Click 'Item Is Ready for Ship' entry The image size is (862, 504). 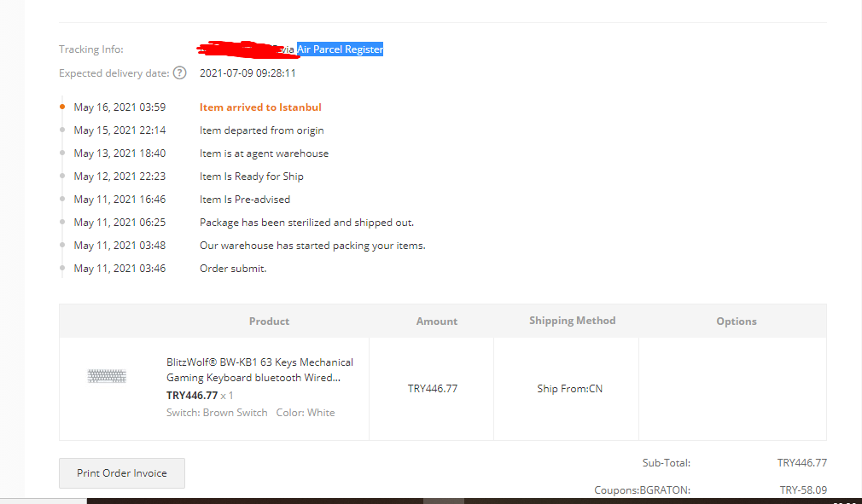(x=251, y=177)
